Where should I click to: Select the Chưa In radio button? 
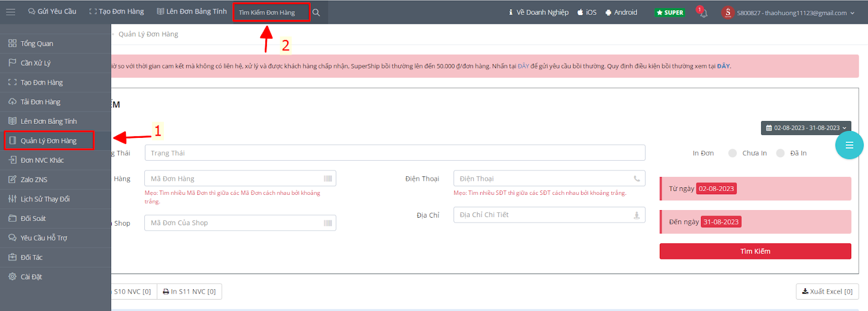pos(732,153)
